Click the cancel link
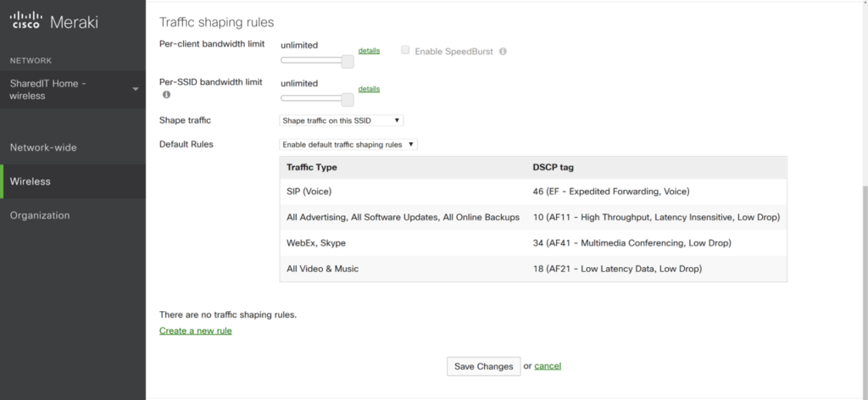 [x=548, y=366]
